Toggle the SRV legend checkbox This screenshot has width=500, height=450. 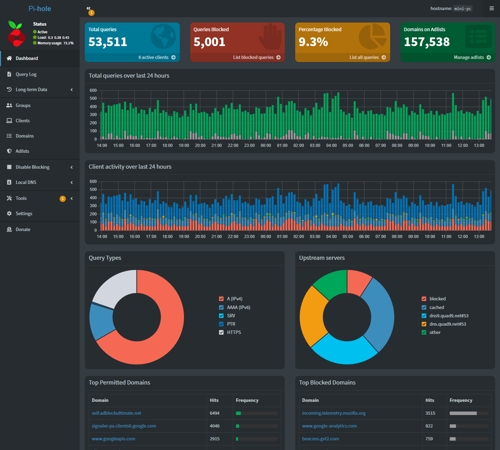point(221,316)
